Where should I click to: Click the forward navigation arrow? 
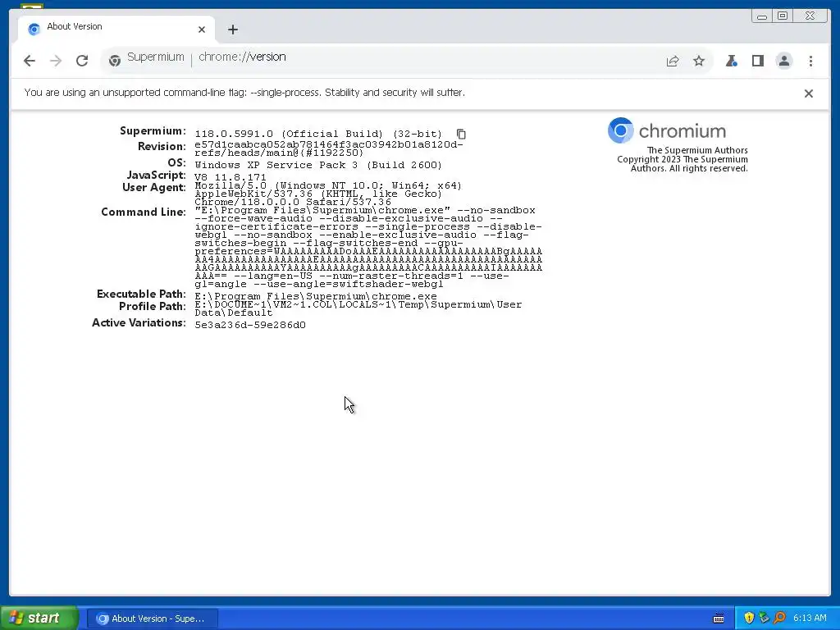pos(56,61)
